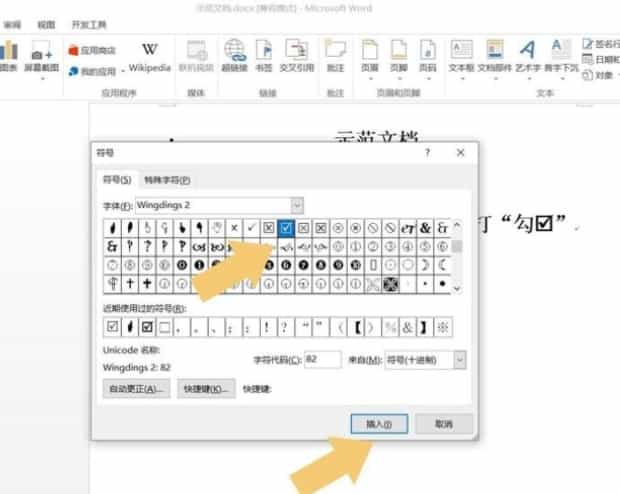The height and width of the screenshot is (494, 620).
Task: Open 交叉引用 cross-reference
Action: [297, 56]
